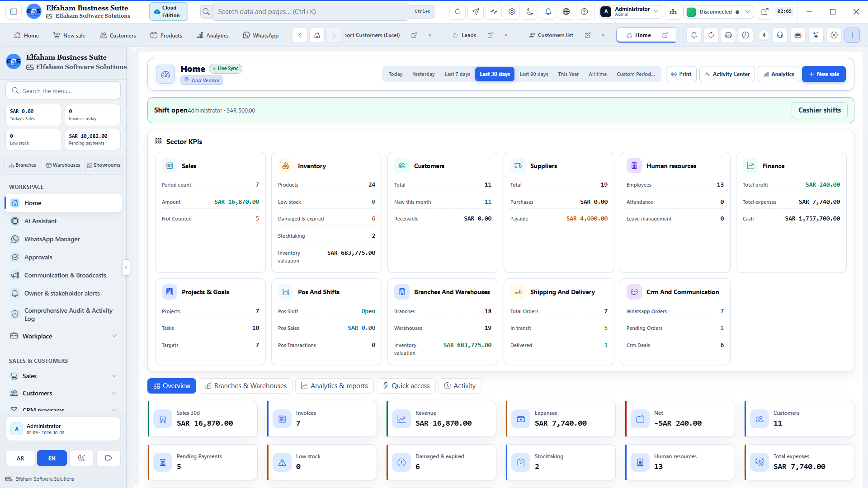The width and height of the screenshot is (868, 488).
Task: Open the organization chart icon in the top bar
Action: (673, 12)
